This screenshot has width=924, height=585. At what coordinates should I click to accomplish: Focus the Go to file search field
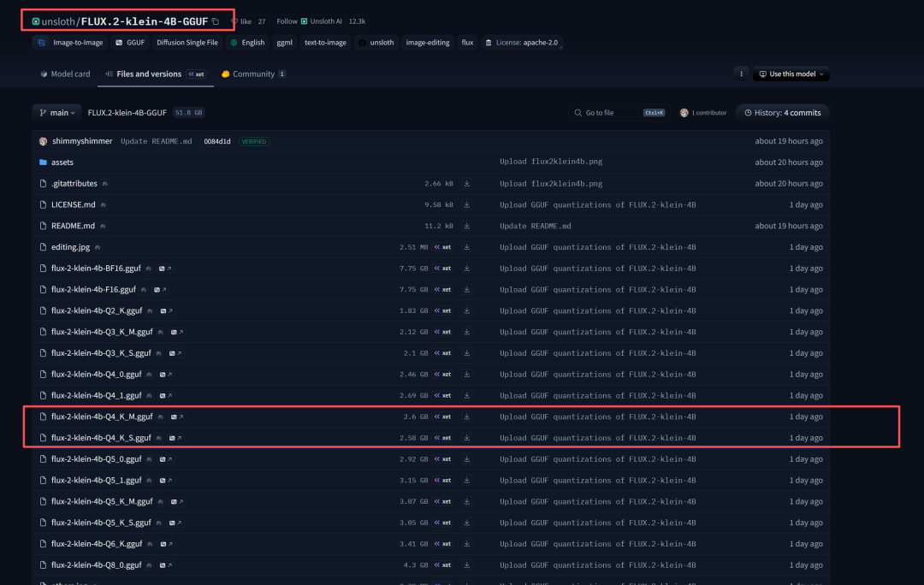click(x=619, y=113)
